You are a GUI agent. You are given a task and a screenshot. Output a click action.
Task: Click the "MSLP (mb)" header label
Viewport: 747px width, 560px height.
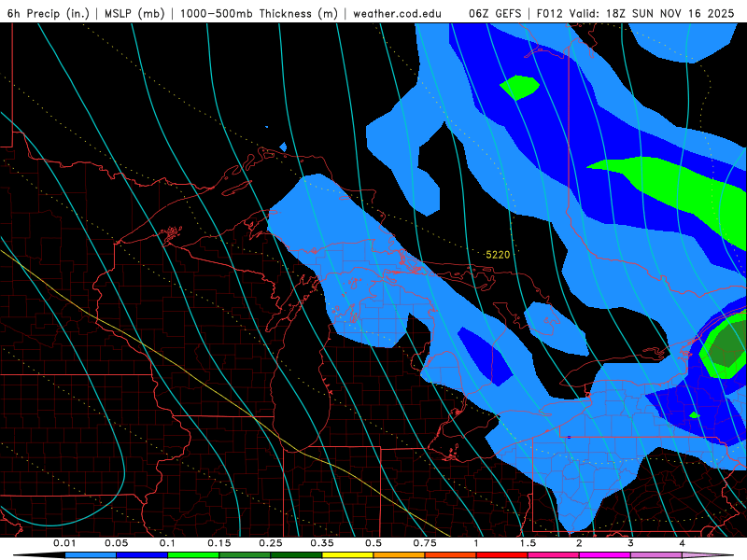pos(134,13)
